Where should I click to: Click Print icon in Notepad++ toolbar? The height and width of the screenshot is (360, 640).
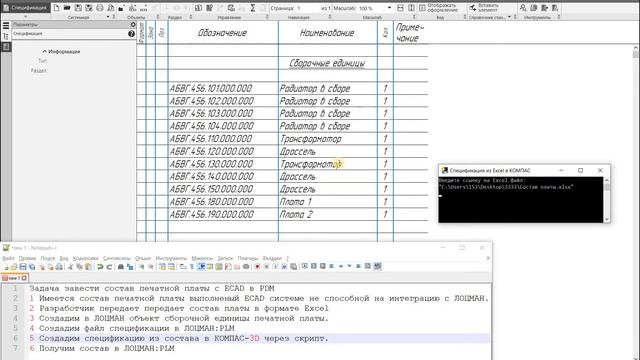[59, 267]
